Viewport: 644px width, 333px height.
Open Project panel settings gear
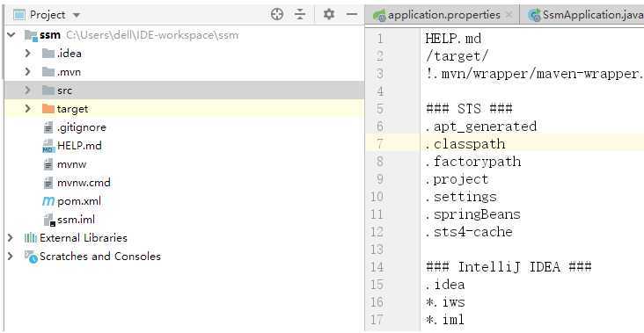[328, 14]
